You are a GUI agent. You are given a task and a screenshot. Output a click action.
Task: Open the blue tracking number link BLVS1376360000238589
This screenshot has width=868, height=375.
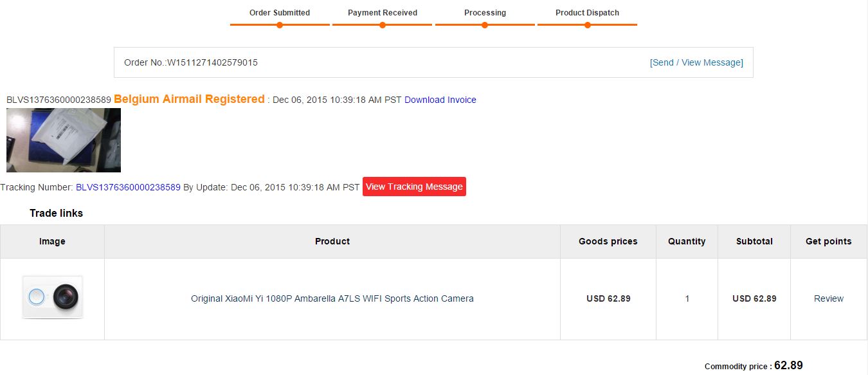pos(128,187)
